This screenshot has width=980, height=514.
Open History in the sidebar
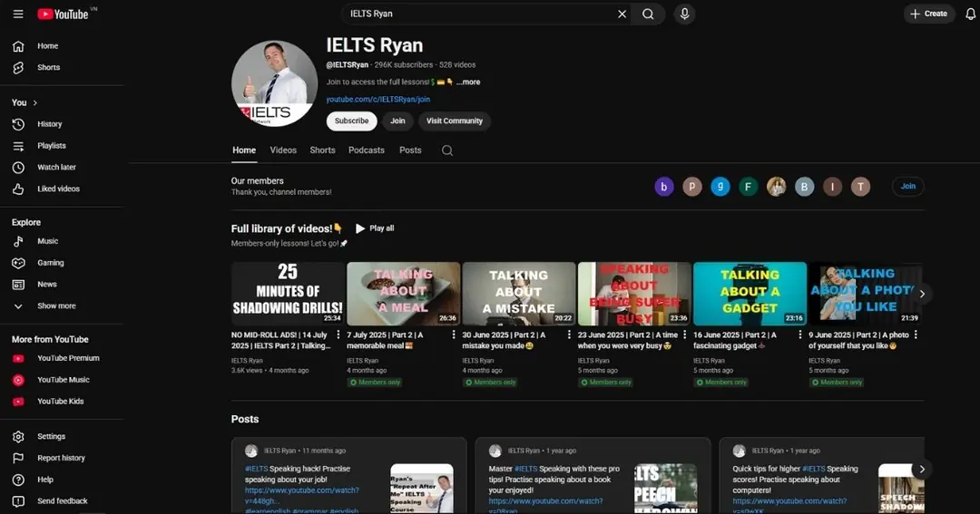[49, 124]
